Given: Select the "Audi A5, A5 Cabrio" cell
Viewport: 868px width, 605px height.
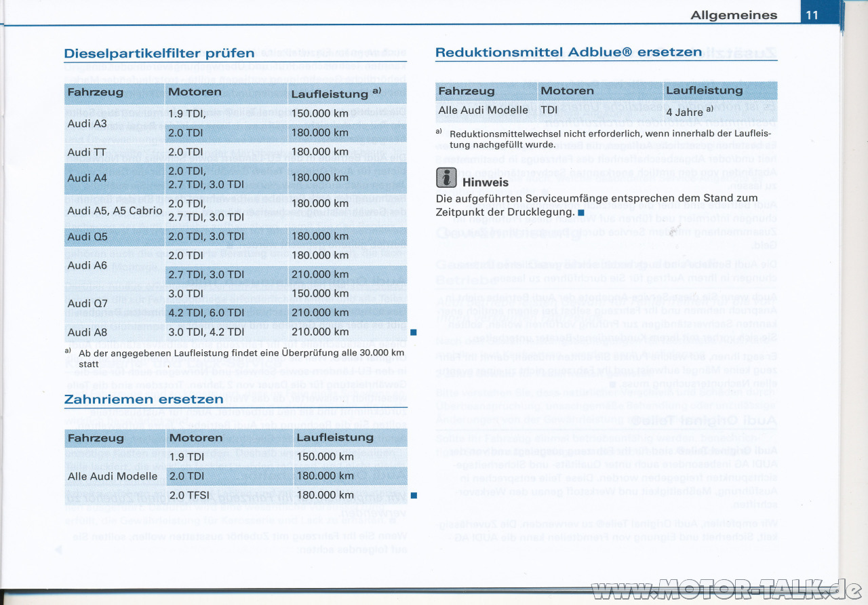Looking at the screenshot, I should pyautogui.click(x=115, y=210).
